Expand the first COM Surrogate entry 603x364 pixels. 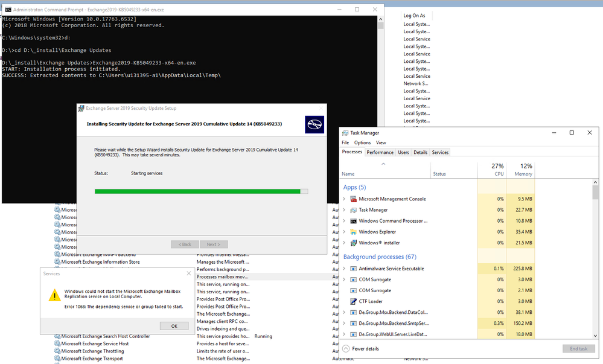[344, 279]
